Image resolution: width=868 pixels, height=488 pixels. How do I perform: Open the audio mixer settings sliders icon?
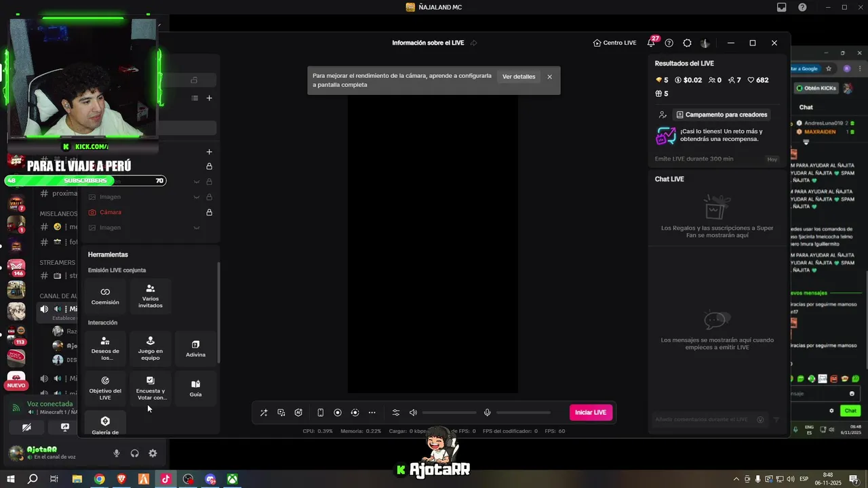click(x=396, y=412)
